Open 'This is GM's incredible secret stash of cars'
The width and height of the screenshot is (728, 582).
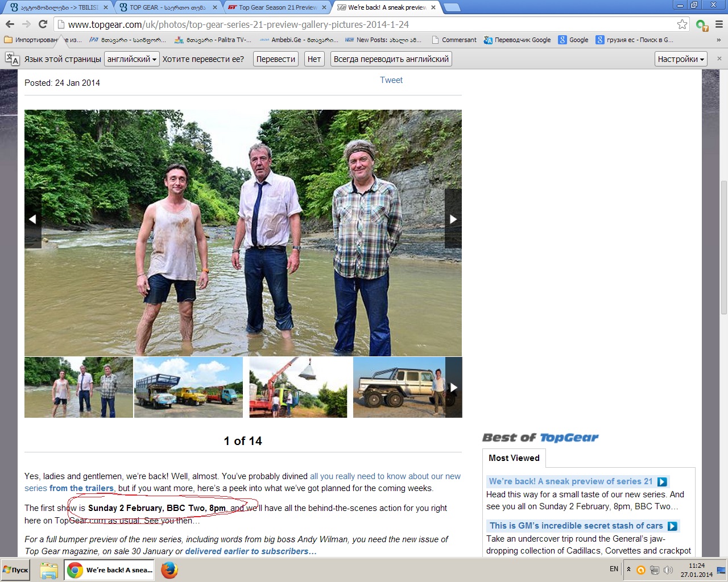click(576, 526)
